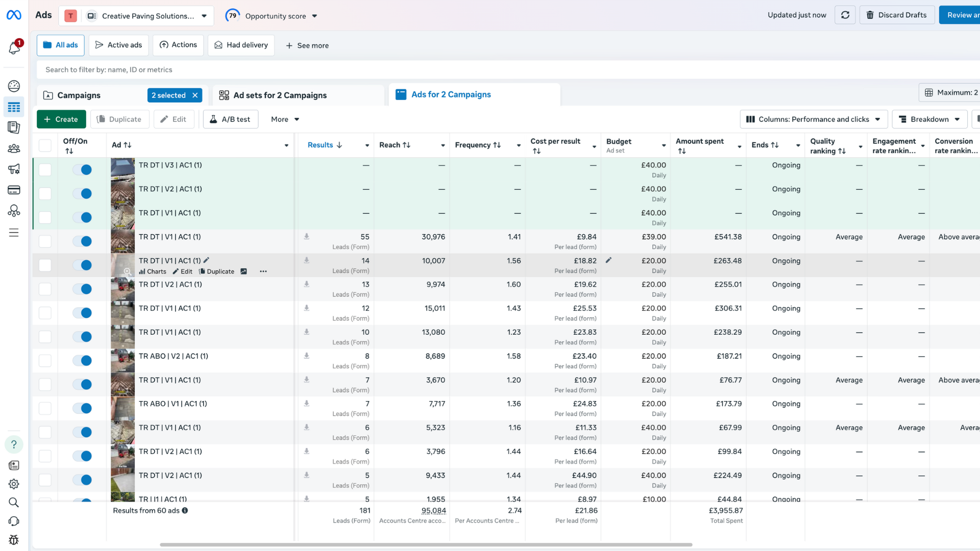The width and height of the screenshot is (980, 551).
Task: Select all ads with header checkbox
Action: tap(45, 145)
